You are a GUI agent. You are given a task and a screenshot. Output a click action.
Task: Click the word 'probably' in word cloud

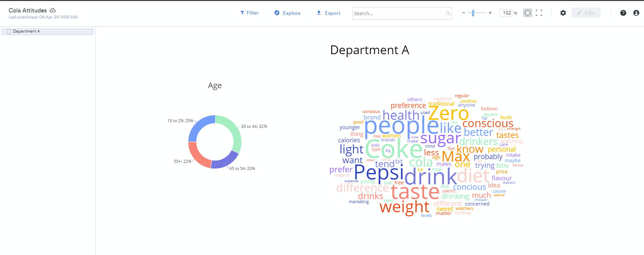point(488,157)
